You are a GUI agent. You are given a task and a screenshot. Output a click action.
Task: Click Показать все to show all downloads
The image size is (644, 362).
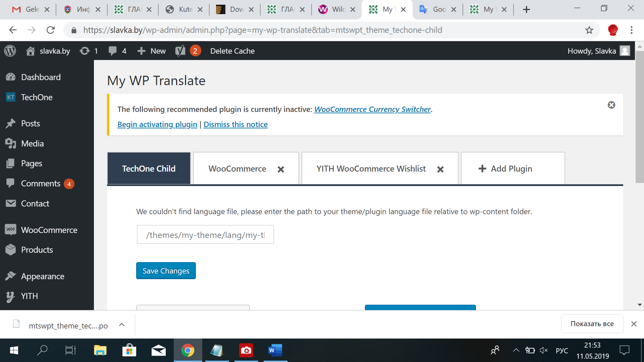click(592, 324)
